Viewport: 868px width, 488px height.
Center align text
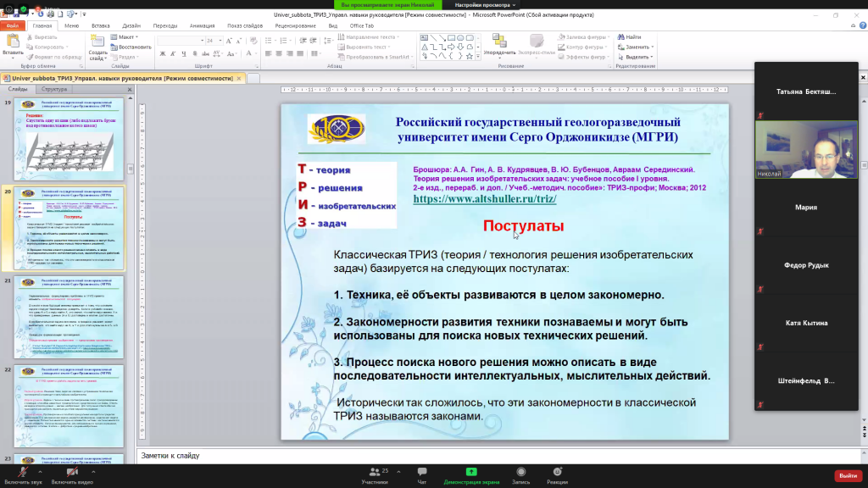(x=278, y=53)
